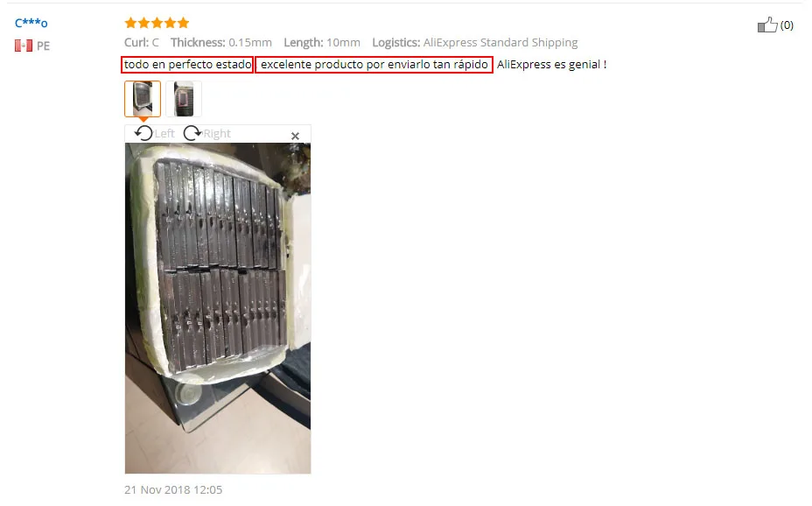
Task: Click the review date 21 Nov 2018
Action: point(173,489)
